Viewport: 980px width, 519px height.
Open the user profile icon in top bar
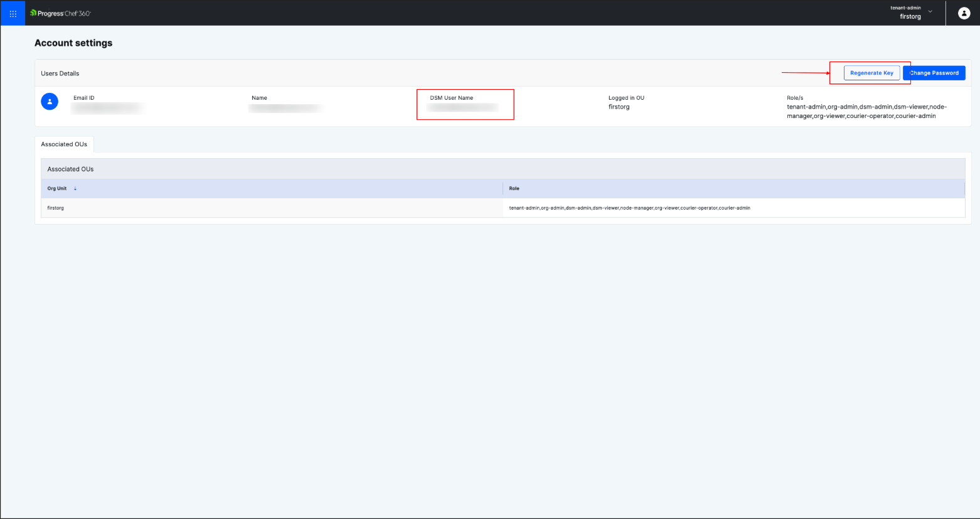click(x=964, y=13)
